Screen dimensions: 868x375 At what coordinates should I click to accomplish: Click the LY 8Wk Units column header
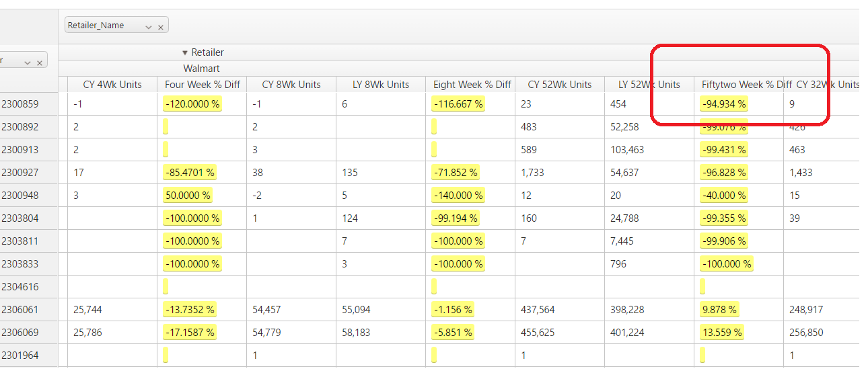pyautogui.click(x=381, y=85)
